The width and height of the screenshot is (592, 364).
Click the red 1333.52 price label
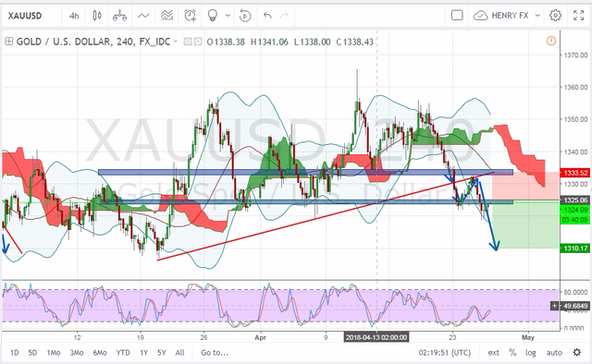click(x=575, y=173)
